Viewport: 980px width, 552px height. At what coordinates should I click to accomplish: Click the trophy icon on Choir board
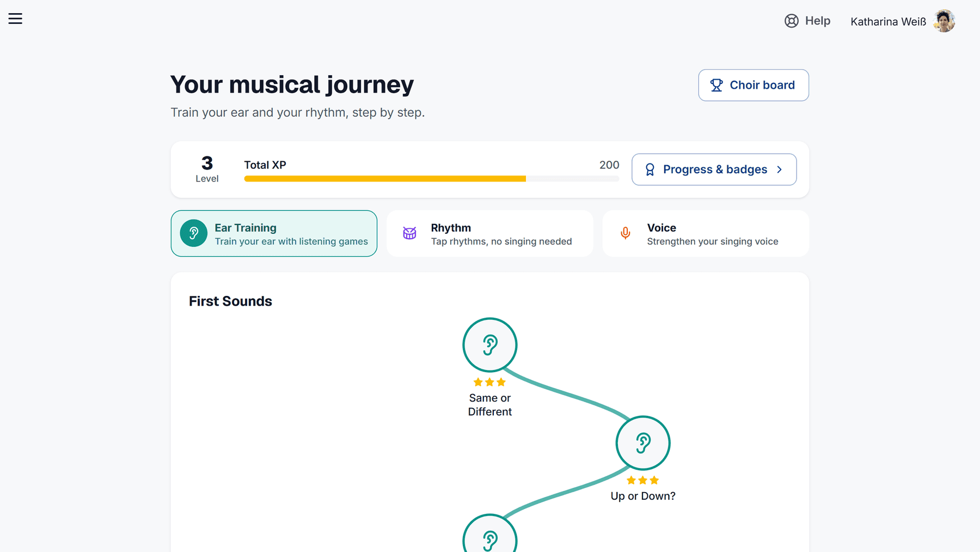point(716,85)
